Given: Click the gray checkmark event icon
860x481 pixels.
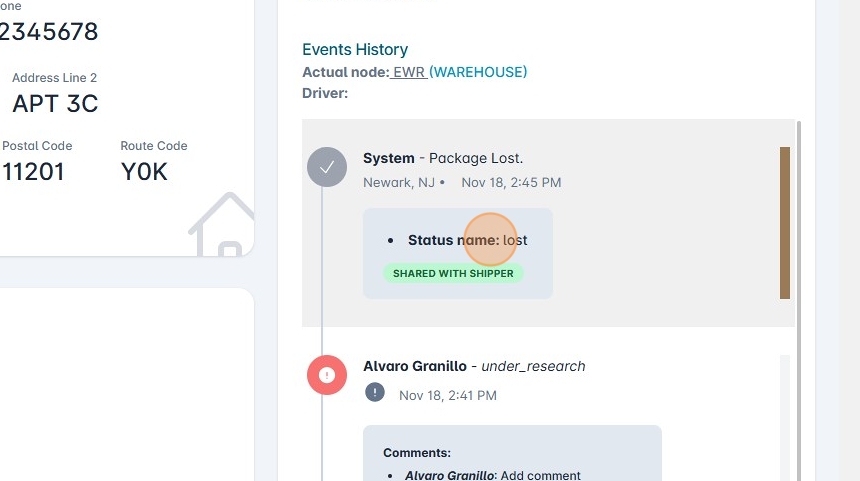Looking at the screenshot, I should [x=326, y=167].
